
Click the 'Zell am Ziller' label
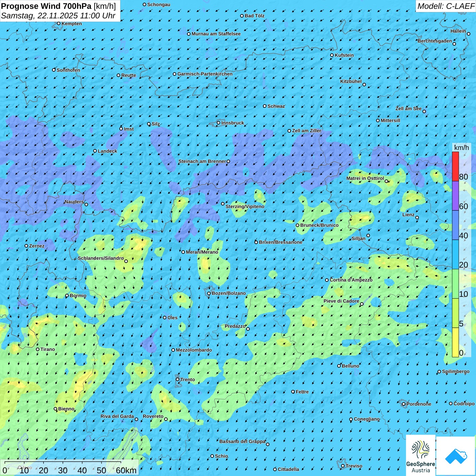tap(307, 131)
